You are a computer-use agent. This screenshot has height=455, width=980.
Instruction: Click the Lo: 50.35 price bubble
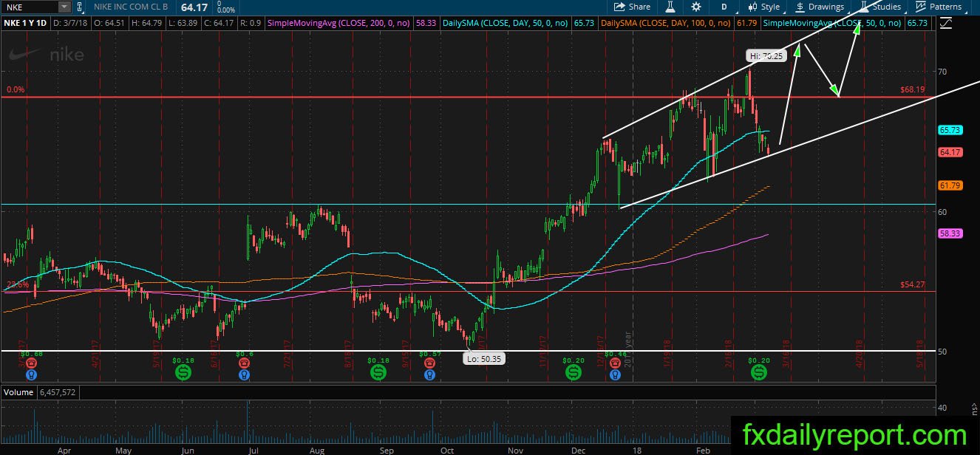484,359
